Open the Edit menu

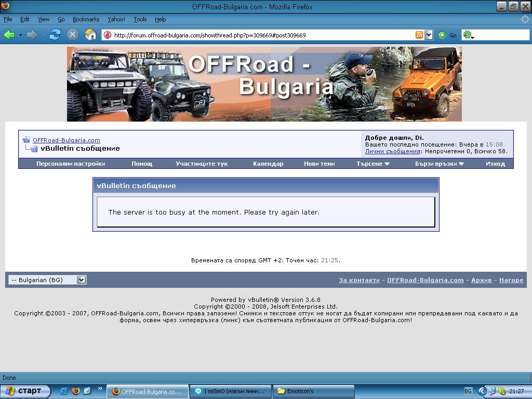tap(25, 19)
